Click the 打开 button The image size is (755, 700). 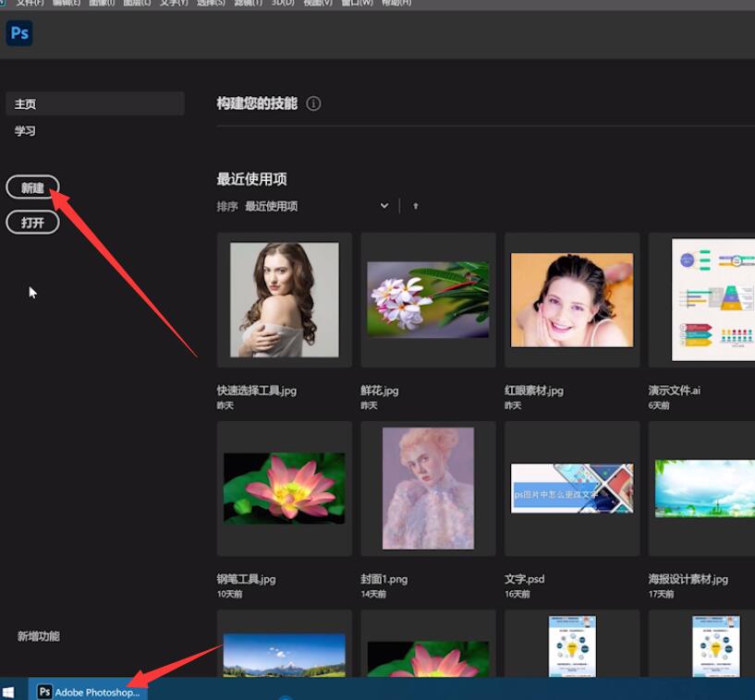point(32,223)
